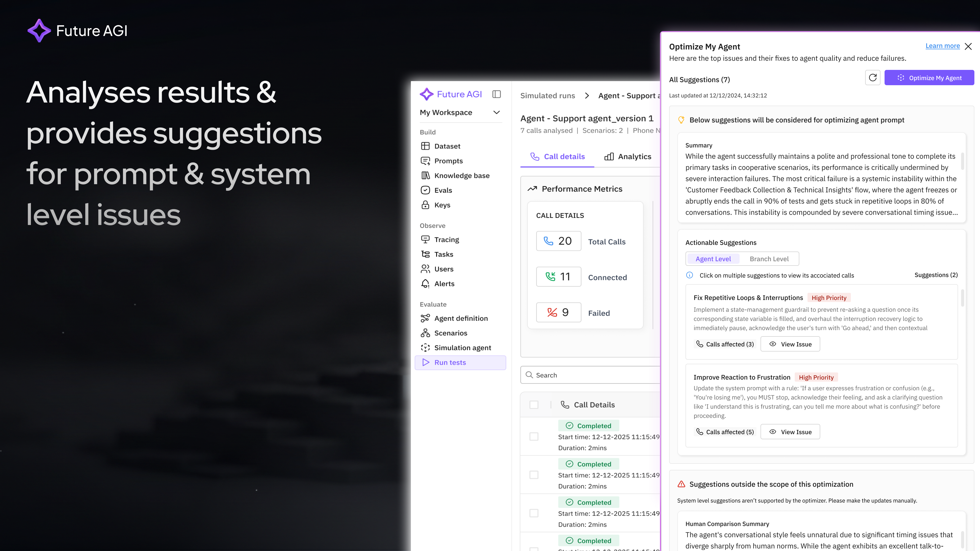The image size is (980, 551).
Task: Navigate to Tracing under Observe
Action: point(447,239)
